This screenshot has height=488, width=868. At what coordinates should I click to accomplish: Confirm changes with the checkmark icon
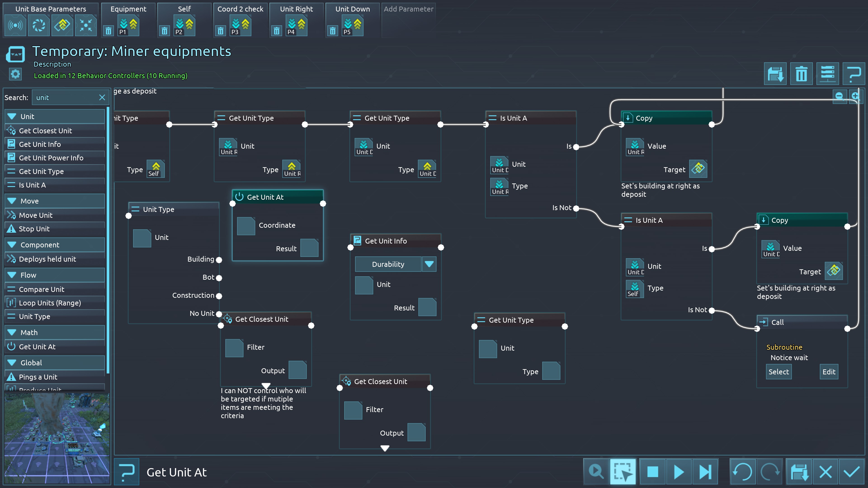(x=851, y=472)
